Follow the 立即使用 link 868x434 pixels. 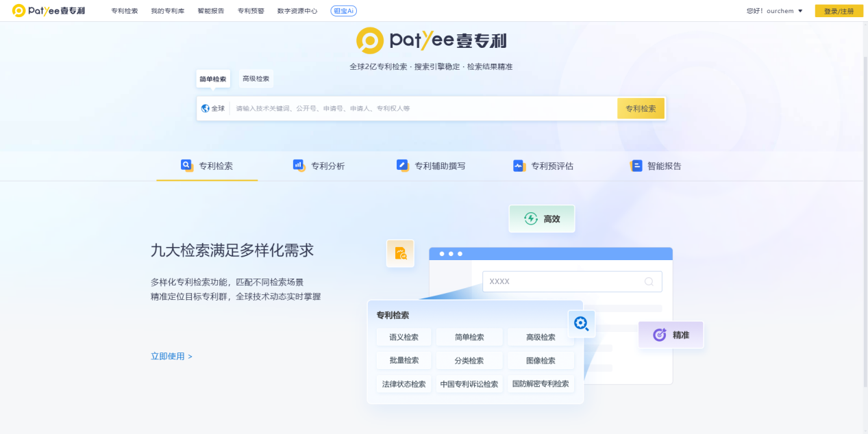tap(171, 356)
